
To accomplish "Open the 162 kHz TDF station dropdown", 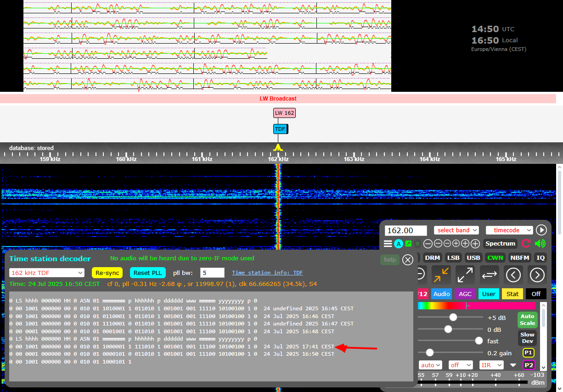I will (47, 273).
